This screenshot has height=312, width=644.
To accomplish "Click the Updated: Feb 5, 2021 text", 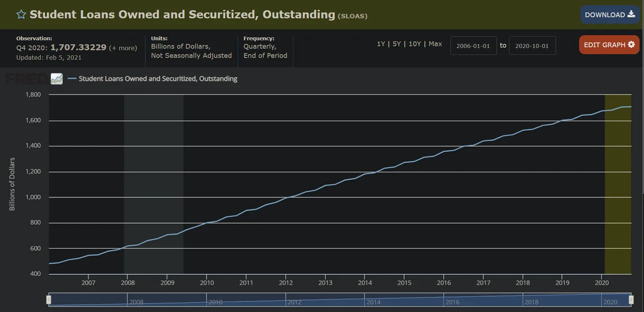I will tap(49, 57).
